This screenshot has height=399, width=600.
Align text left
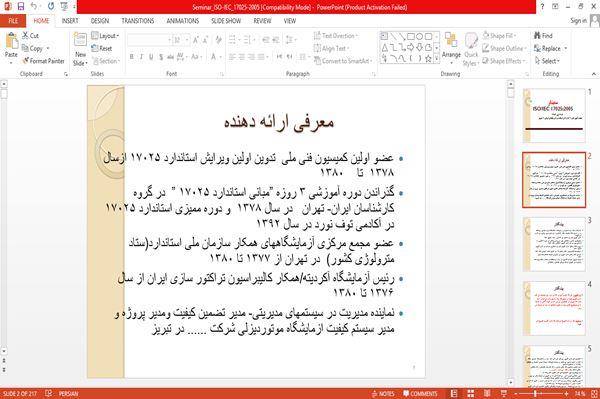pyautogui.click(x=232, y=57)
